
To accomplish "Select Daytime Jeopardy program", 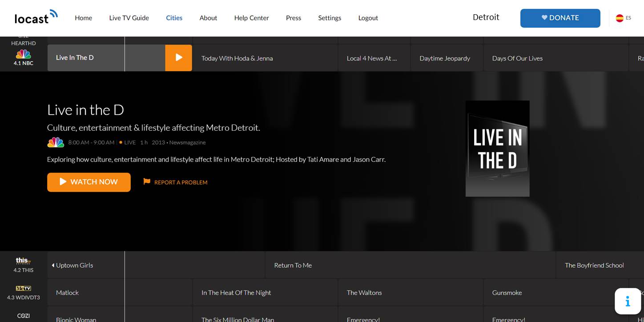I will tap(447, 58).
